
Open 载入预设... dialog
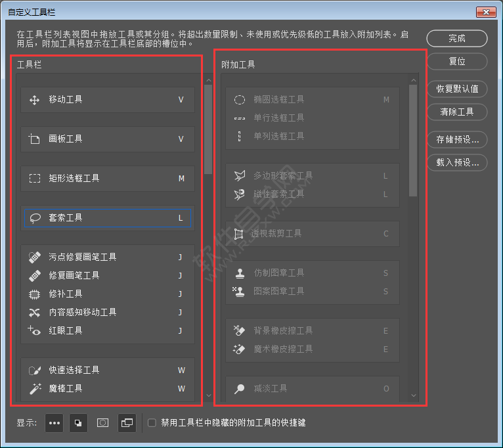pyautogui.click(x=457, y=163)
